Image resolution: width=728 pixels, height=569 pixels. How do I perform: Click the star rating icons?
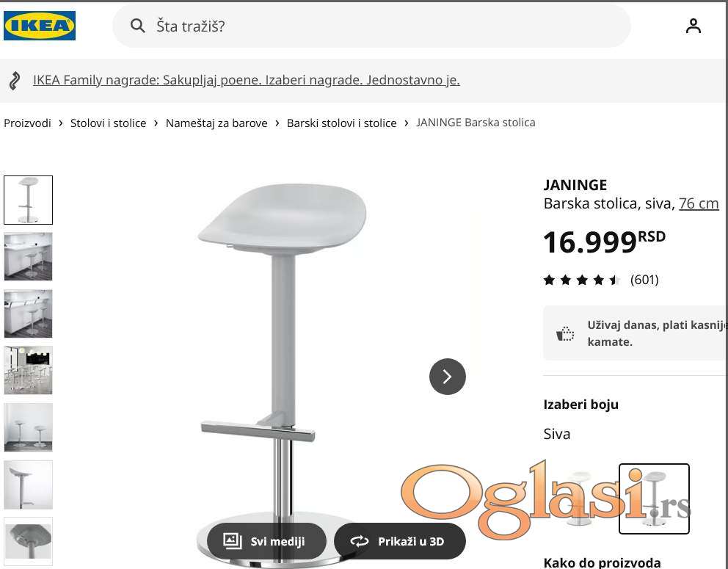tap(581, 280)
